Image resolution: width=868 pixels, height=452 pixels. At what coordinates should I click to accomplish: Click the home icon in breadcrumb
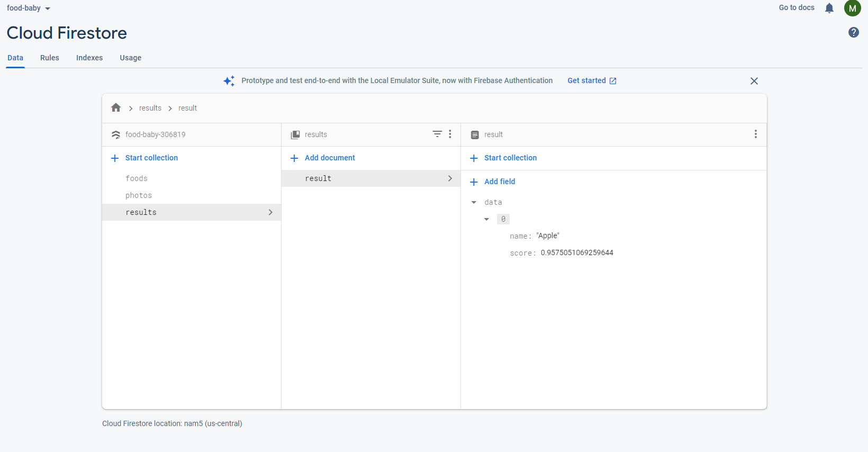pyautogui.click(x=116, y=108)
